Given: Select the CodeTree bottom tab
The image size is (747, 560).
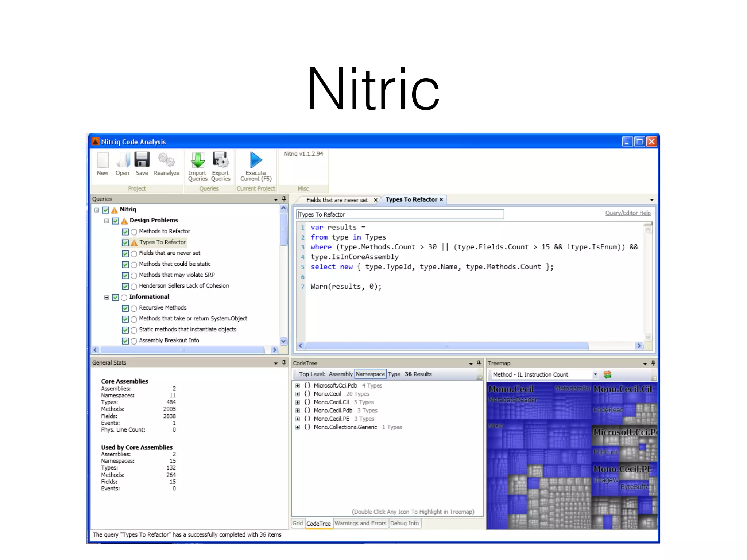Looking at the screenshot, I should [318, 524].
